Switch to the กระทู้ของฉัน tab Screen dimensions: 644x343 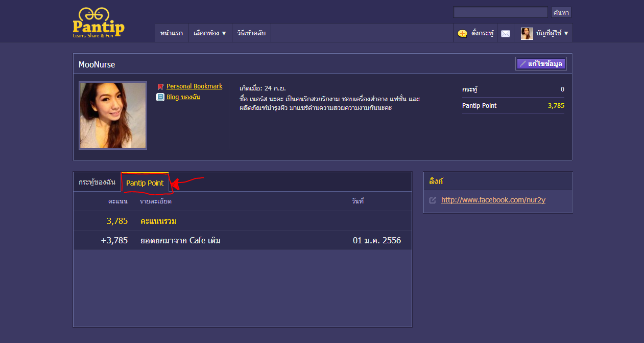(97, 182)
